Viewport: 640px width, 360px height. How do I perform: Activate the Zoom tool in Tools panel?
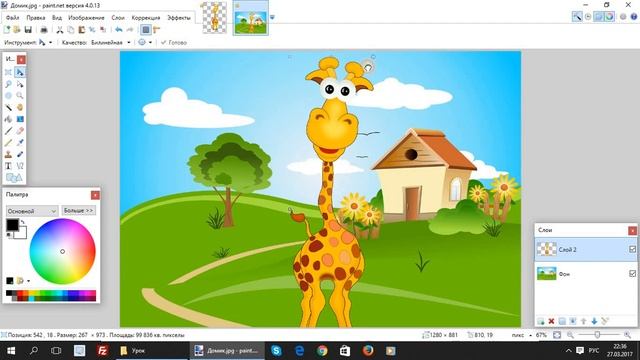(x=20, y=96)
